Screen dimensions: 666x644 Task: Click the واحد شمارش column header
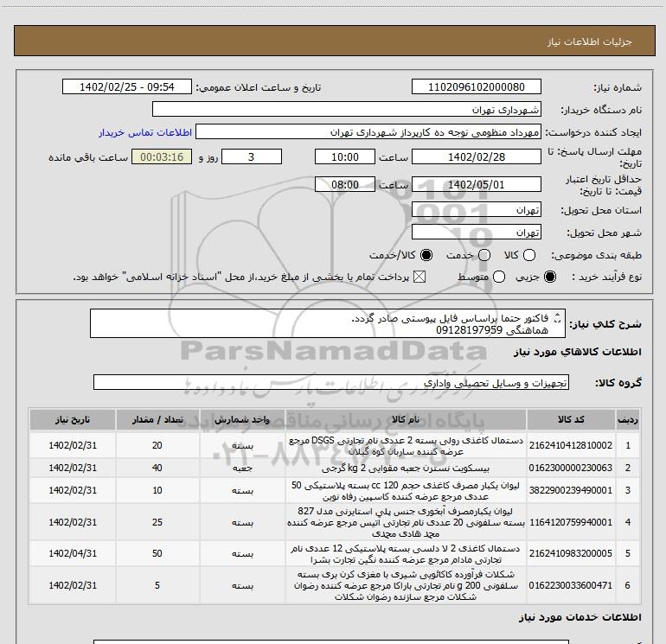(242, 419)
